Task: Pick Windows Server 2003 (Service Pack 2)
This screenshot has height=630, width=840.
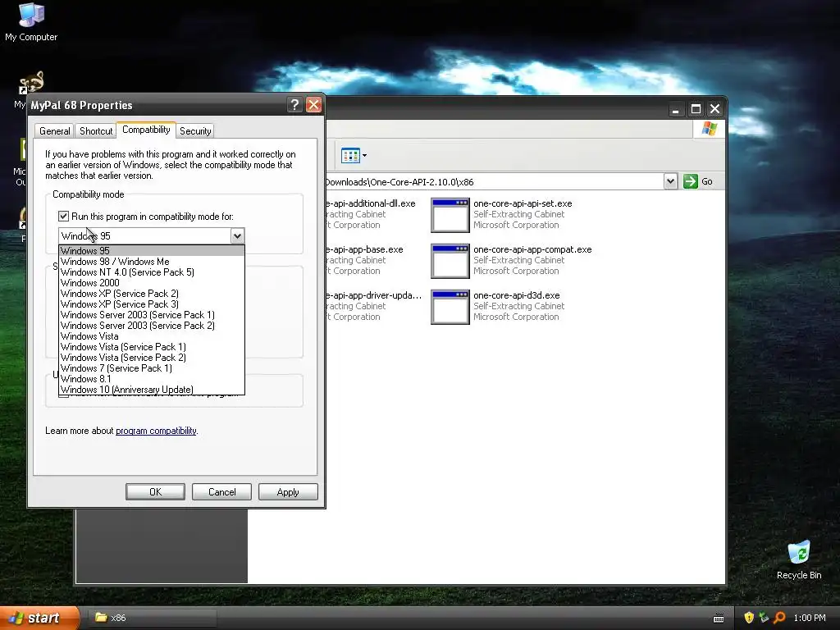Action: 152,326
